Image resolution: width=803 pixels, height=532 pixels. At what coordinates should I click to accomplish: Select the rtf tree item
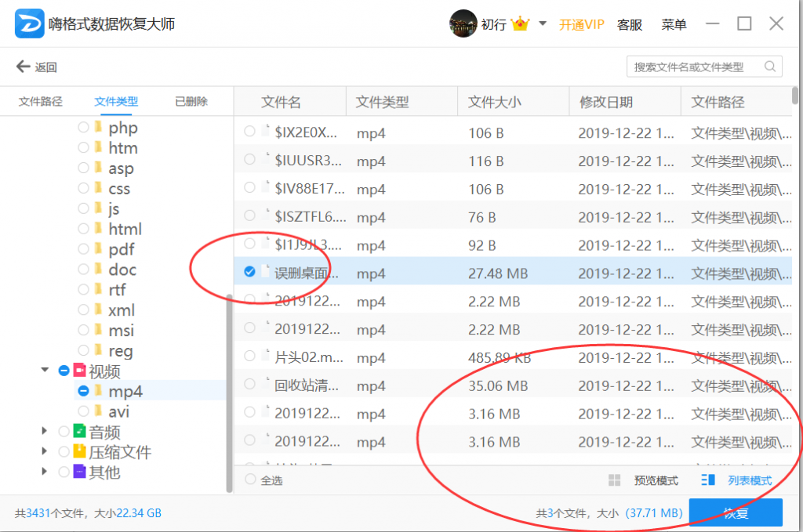[x=117, y=290]
